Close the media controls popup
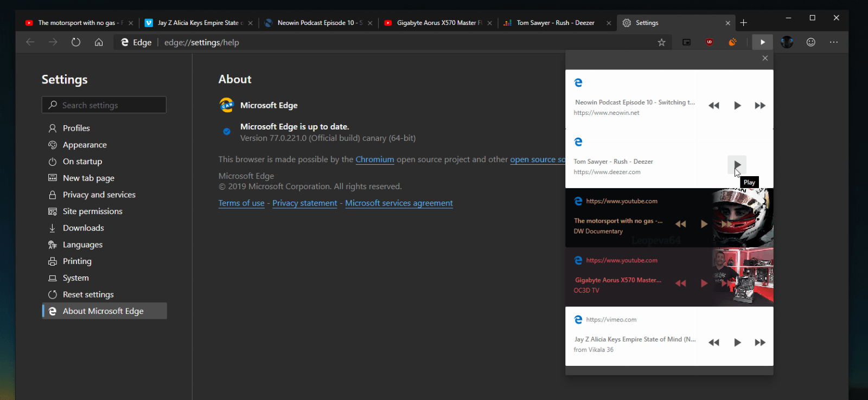Viewport: 868px width, 400px height. click(x=765, y=58)
